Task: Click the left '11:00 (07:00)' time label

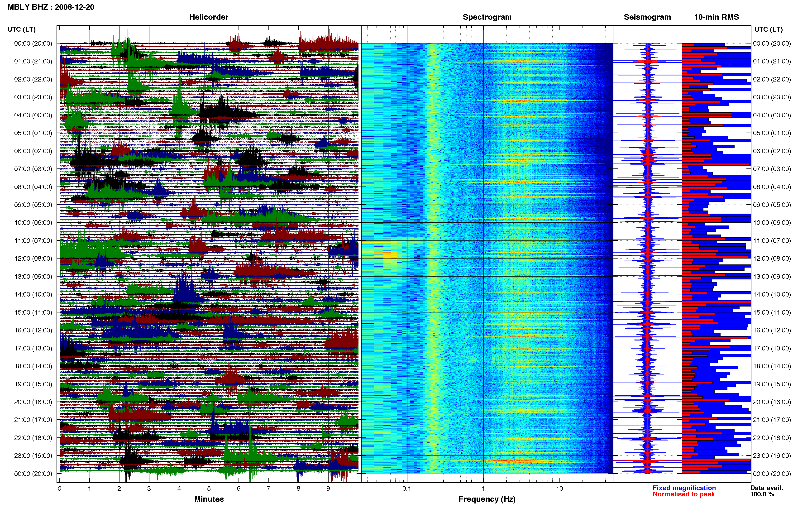Action: pyautogui.click(x=33, y=240)
